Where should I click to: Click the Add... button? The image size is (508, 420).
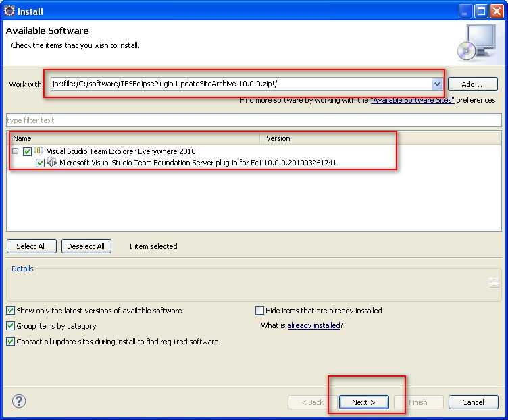click(x=473, y=84)
